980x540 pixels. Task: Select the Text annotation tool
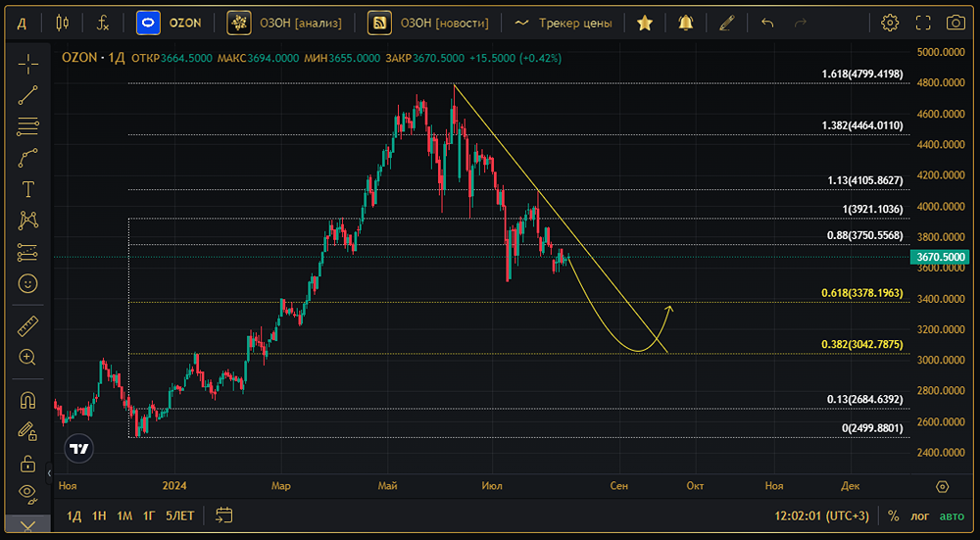tap(27, 189)
